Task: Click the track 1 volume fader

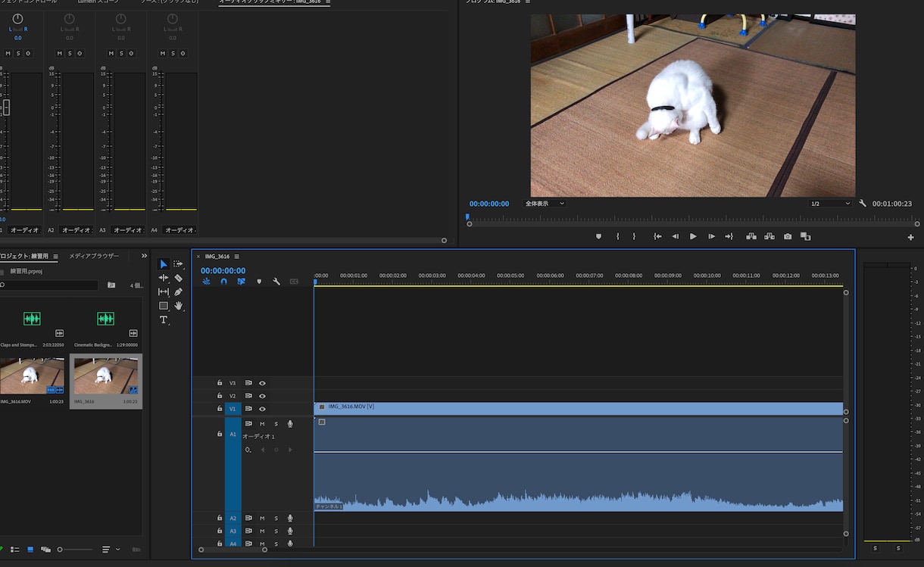Action: coord(6,107)
